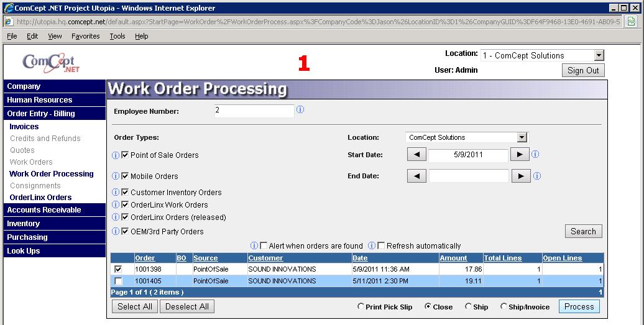644x325 pixels.
Task: Click info icon beside Point of Sale Orders
Action: 115,155
